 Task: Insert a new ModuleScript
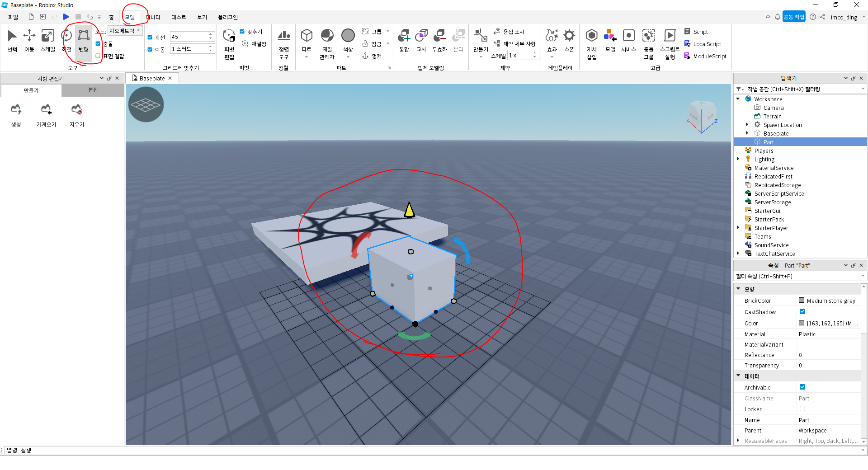tap(705, 56)
